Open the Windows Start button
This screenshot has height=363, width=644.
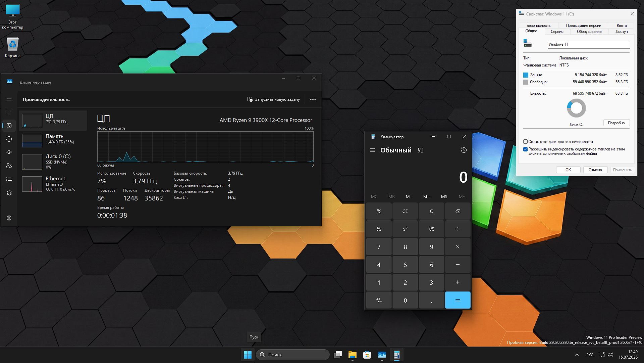pyautogui.click(x=248, y=355)
